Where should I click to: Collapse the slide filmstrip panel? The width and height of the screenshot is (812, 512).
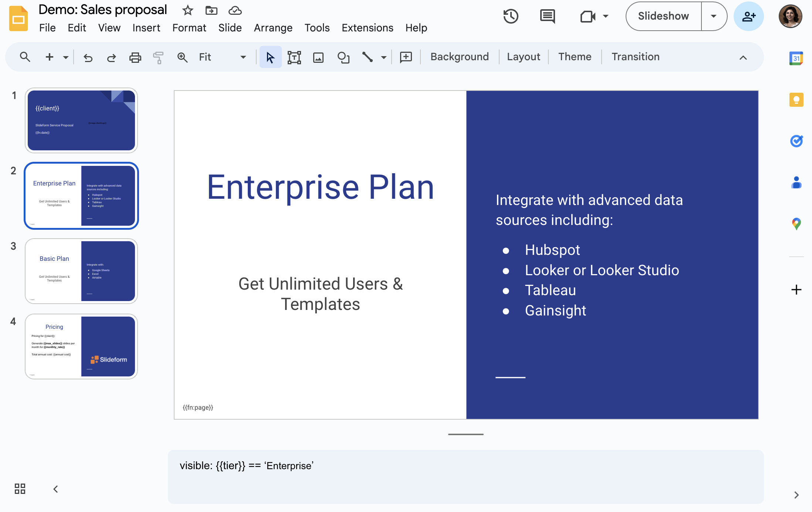coord(55,489)
